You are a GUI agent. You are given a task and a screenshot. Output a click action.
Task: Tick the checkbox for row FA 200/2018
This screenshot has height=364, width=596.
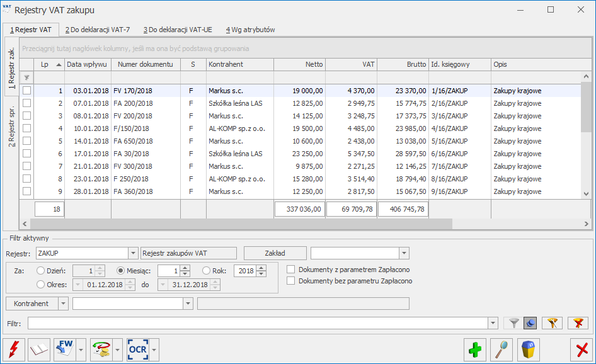click(x=26, y=103)
